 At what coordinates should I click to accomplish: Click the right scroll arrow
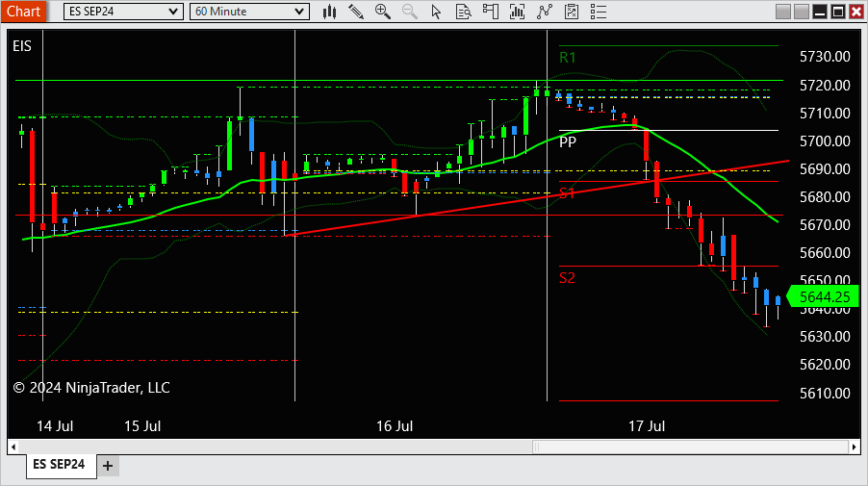coord(855,447)
